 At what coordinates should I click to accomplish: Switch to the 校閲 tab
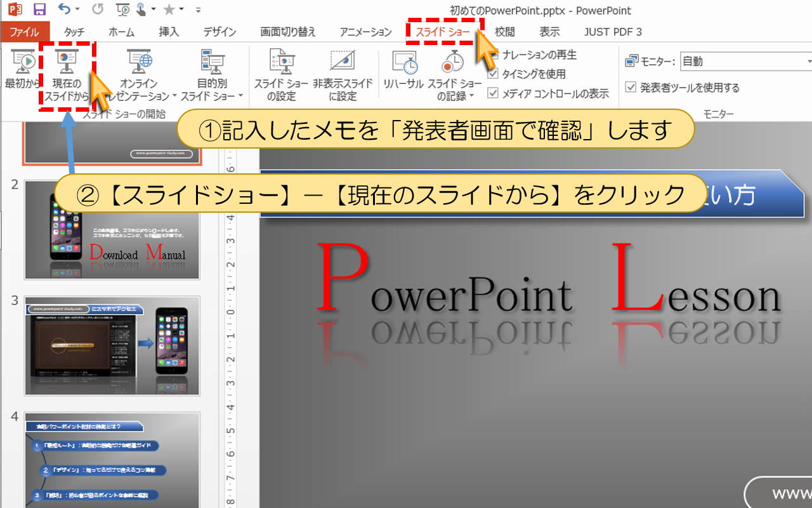[x=505, y=32]
